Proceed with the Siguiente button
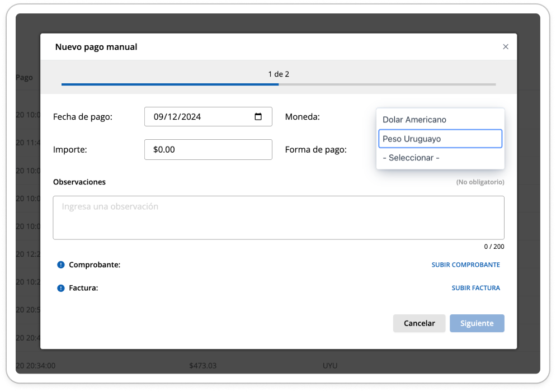The image size is (556, 392). point(477,323)
